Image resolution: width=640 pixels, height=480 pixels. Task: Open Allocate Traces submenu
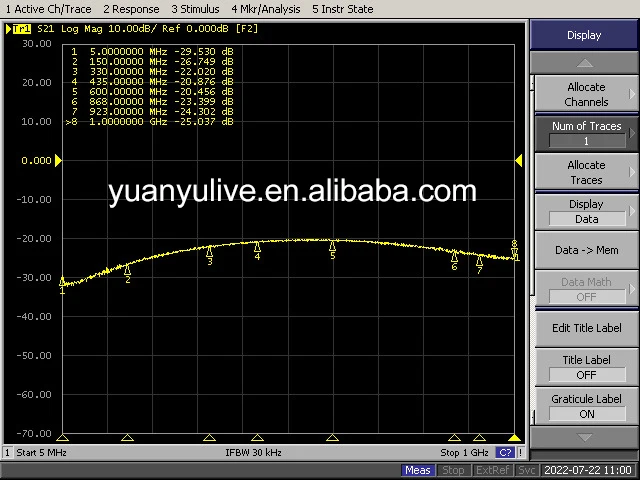pos(586,172)
